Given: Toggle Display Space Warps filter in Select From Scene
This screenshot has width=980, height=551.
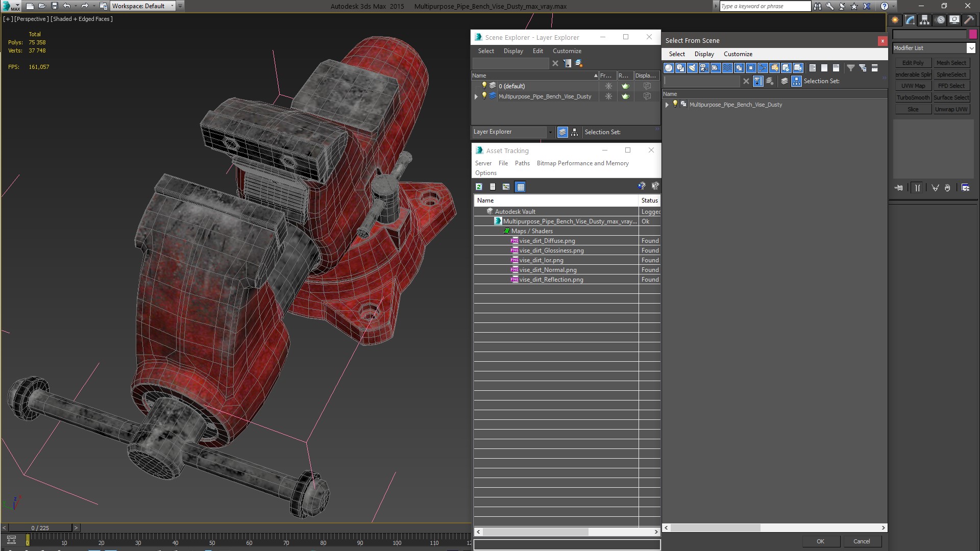Looking at the screenshot, I should point(727,68).
